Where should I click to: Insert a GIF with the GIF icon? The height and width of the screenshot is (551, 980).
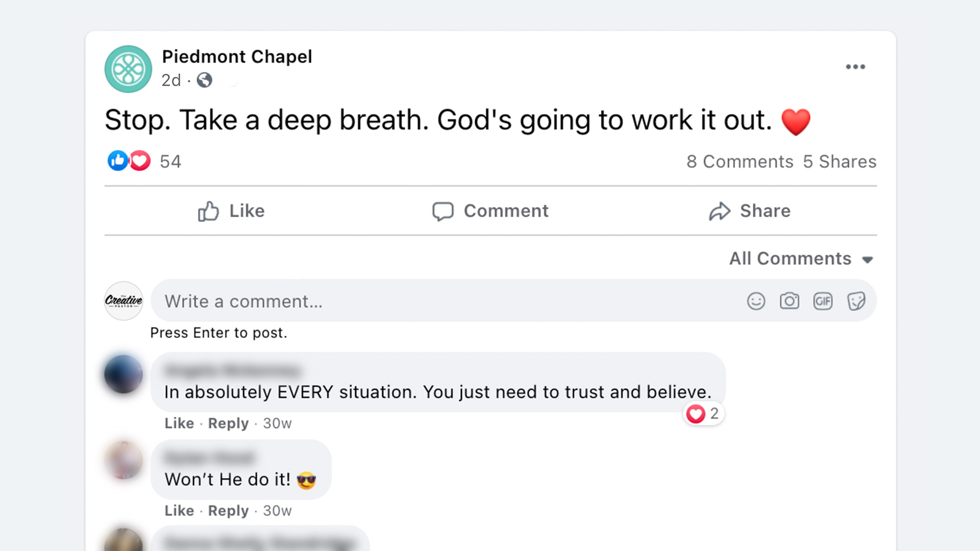(x=823, y=301)
